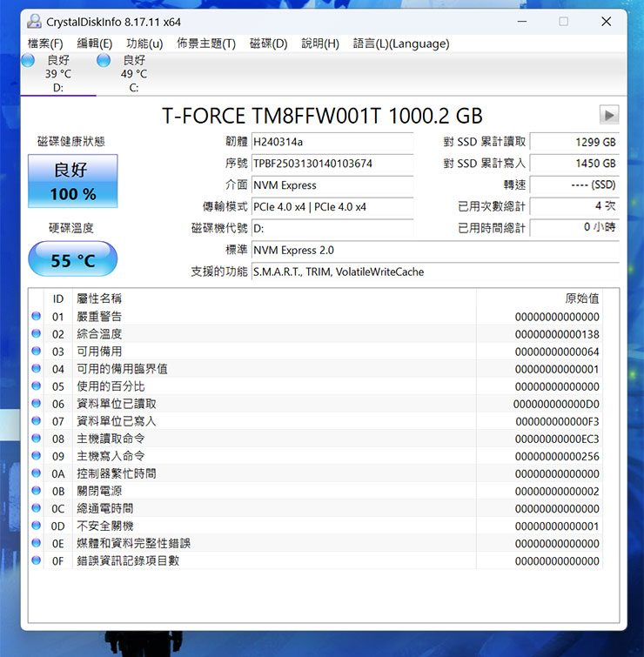644x657 pixels.
Task: Click raw value 00000000000D0
Action: (556, 405)
